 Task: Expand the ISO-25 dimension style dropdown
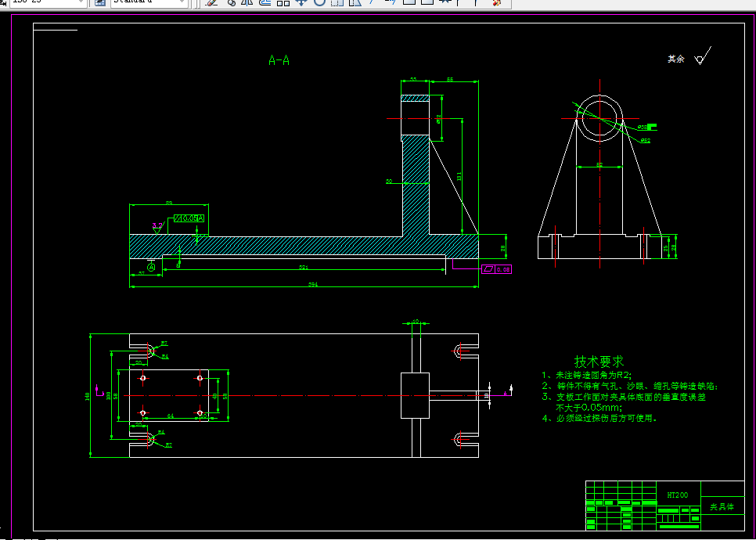[81, 2]
